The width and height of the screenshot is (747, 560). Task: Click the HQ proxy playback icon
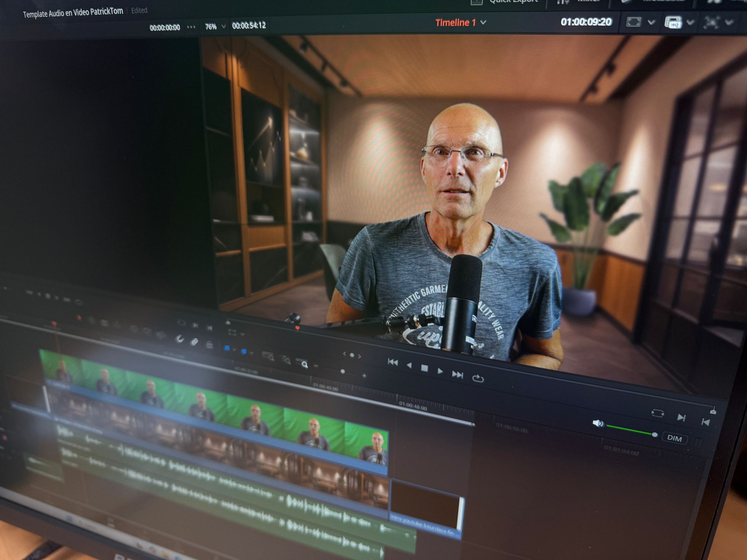[x=673, y=22]
